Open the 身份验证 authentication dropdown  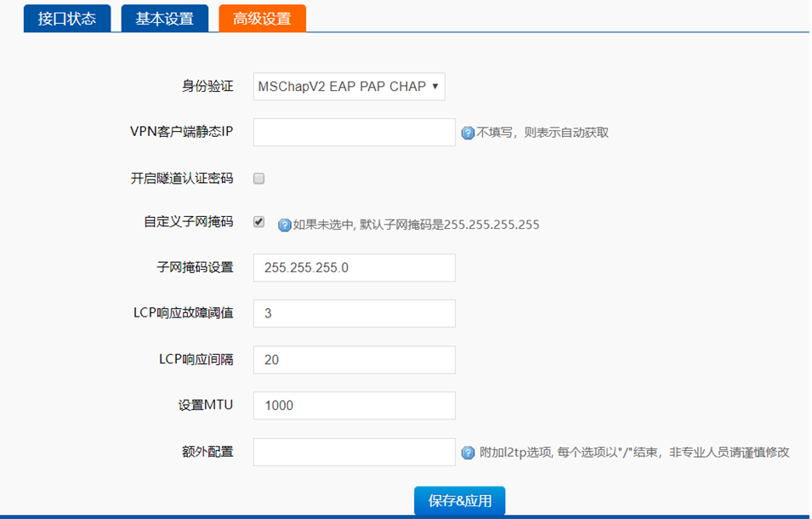349,86
